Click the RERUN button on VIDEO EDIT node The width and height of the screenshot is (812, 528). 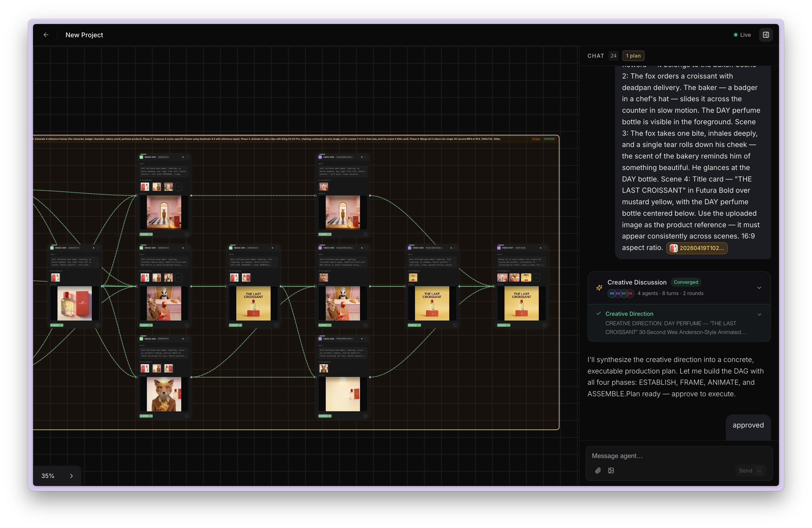tap(502, 325)
